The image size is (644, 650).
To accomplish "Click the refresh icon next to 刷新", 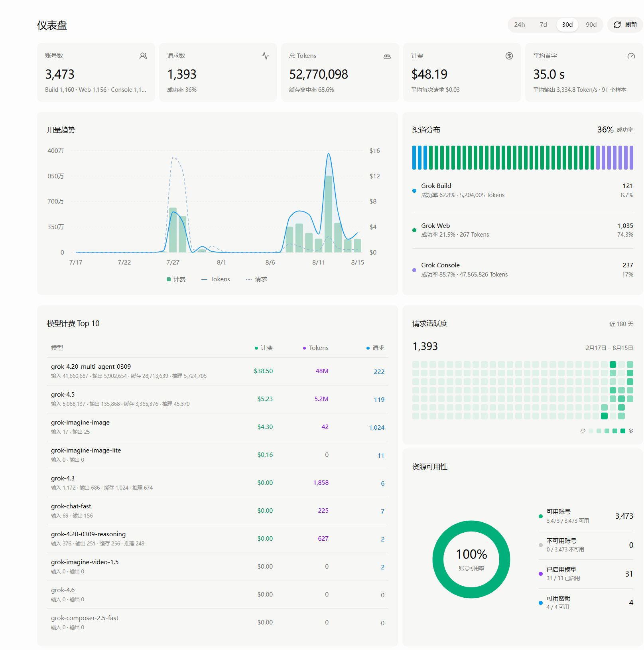I will 617,25.
